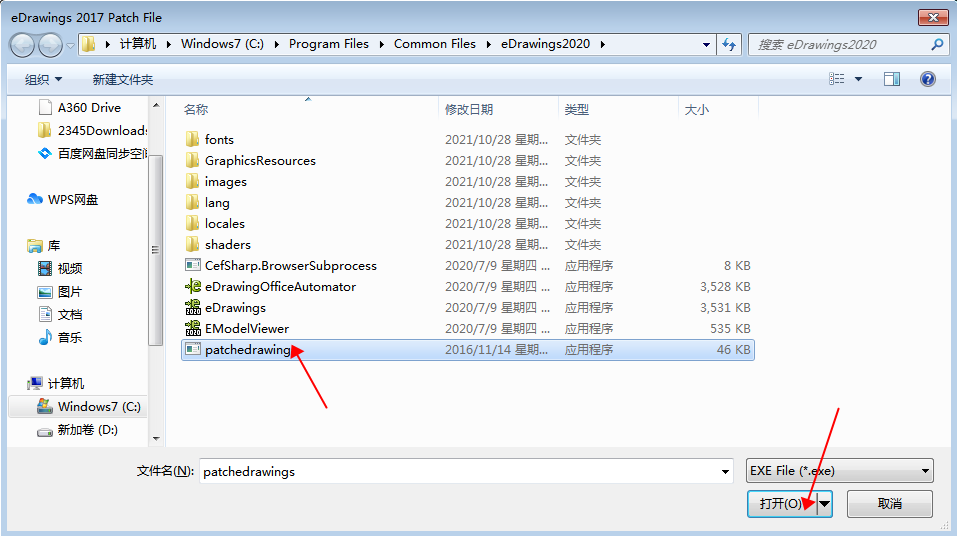Screen dimensions: 957x536
Task: Open 音乐 library in sidebar
Action: pyautogui.click(x=70, y=337)
